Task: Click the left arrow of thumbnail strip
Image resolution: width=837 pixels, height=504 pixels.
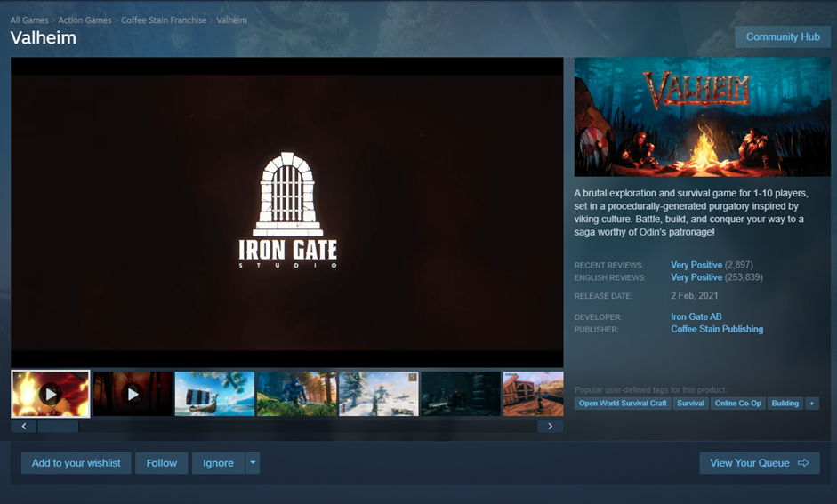Action: (23, 426)
